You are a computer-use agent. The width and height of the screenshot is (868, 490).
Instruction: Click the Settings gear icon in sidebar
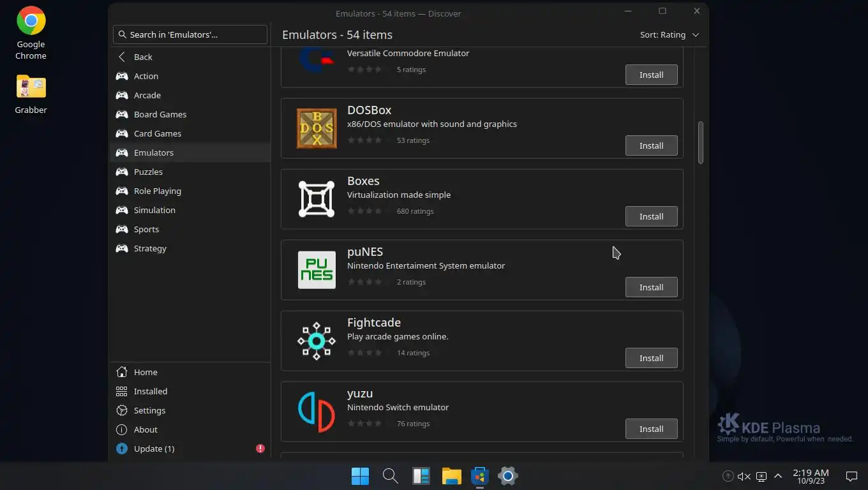point(122,410)
